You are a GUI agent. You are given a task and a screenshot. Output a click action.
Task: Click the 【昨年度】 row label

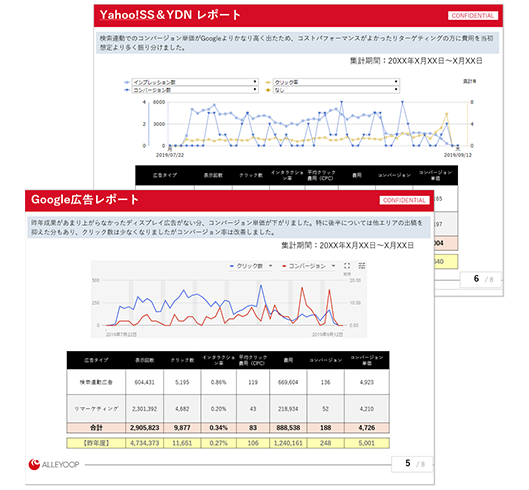point(96,443)
